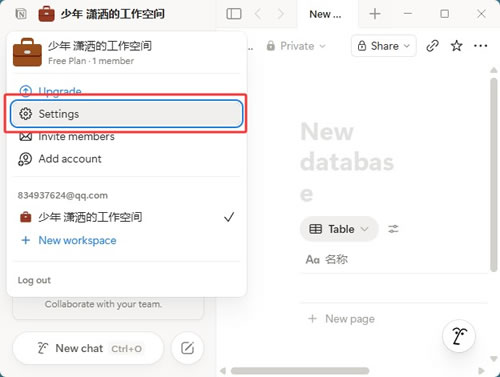Click the vertical scrollbar thumb
Viewport: 500px width, 377px height.
tap(494, 175)
